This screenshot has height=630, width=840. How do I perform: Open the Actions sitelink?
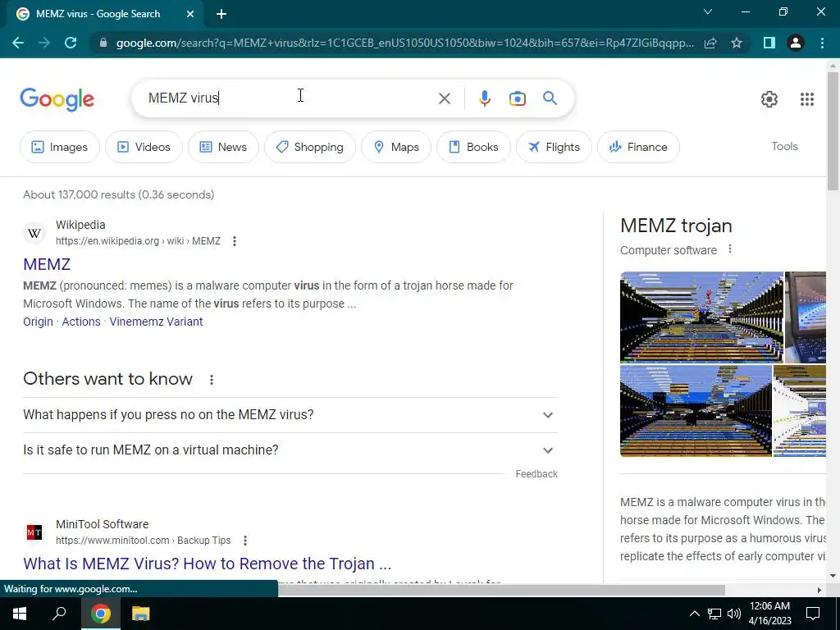tap(81, 322)
